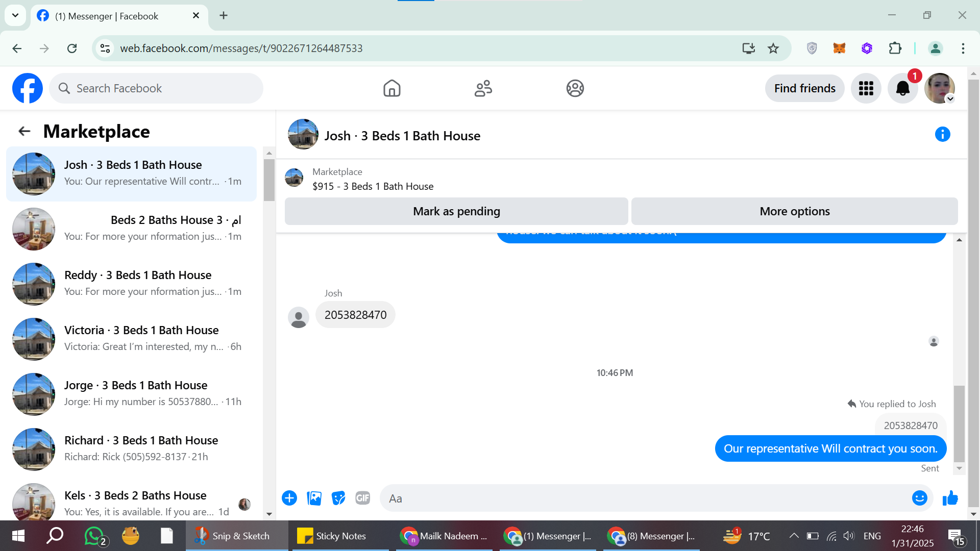Open the Jorge 3 Beds 1 Bath chat
The width and height of the screenshot is (980, 551).
click(x=131, y=394)
